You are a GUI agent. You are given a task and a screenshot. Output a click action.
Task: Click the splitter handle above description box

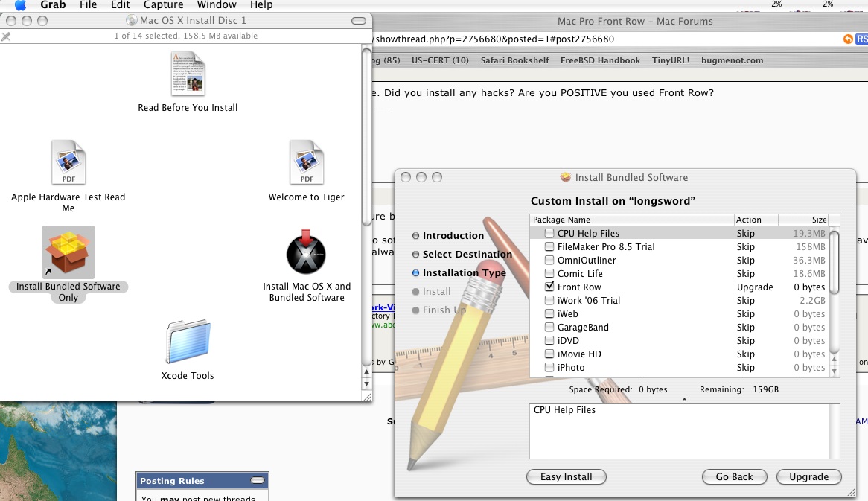click(684, 399)
